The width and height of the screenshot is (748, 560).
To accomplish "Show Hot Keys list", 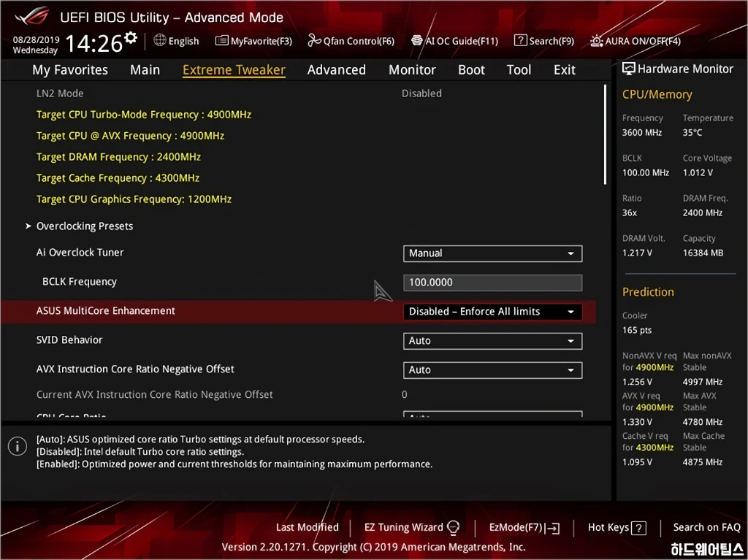I will click(x=617, y=528).
